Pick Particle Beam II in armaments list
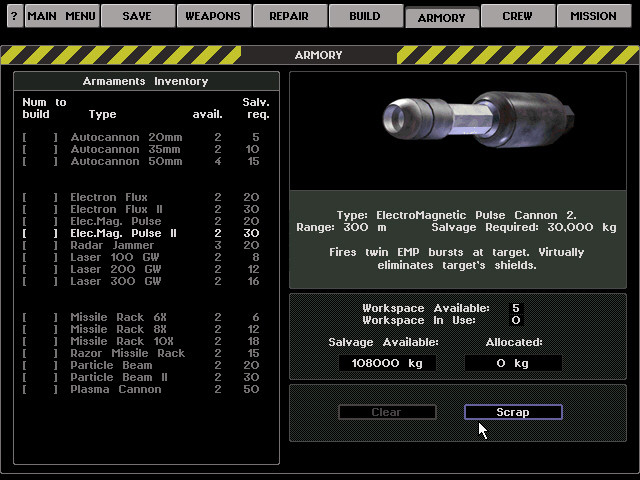This screenshot has width=640, height=480. pyautogui.click(x=115, y=378)
